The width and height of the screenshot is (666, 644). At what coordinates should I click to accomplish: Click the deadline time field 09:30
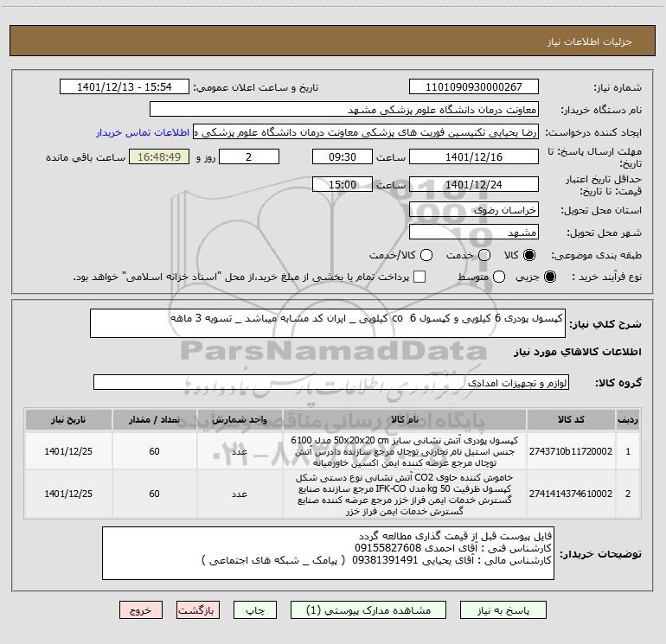click(x=343, y=156)
